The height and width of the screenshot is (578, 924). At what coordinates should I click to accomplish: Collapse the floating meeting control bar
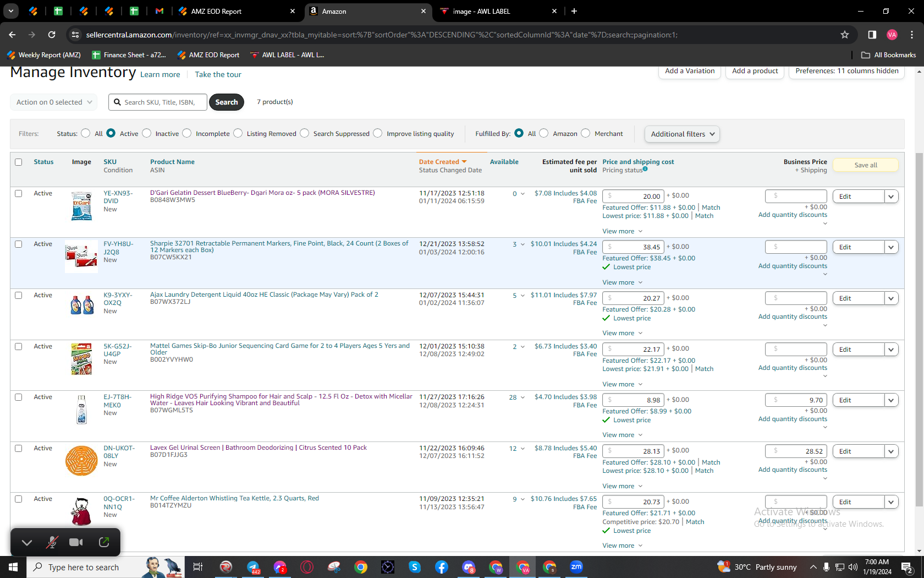[27, 543]
